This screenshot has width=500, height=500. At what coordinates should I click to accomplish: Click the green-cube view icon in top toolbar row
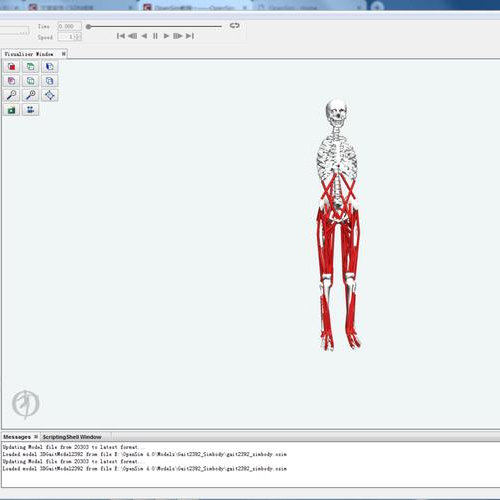[x=30, y=67]
